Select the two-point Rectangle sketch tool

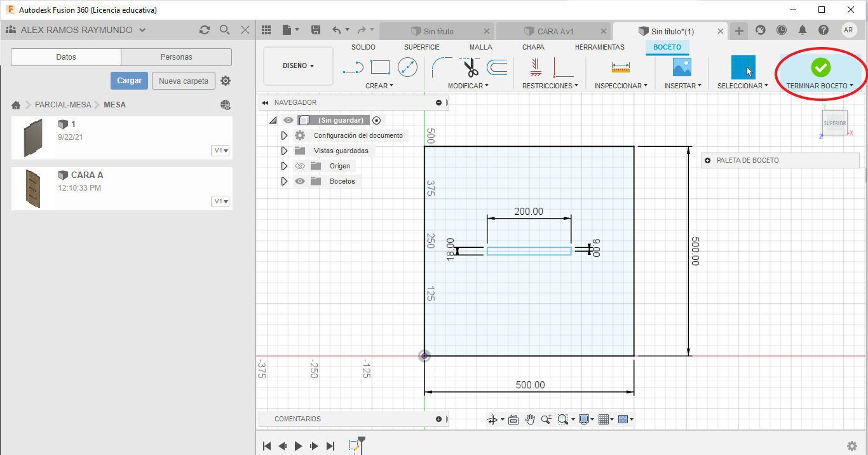380,67
